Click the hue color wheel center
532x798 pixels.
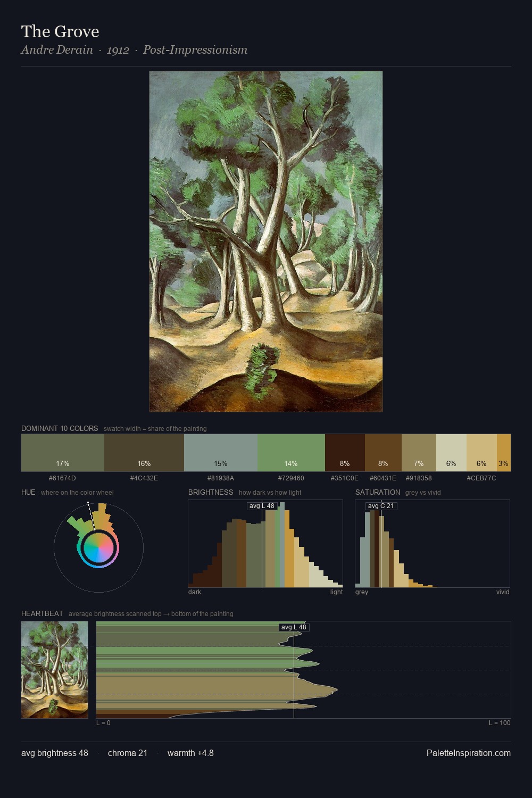point(98,547)
